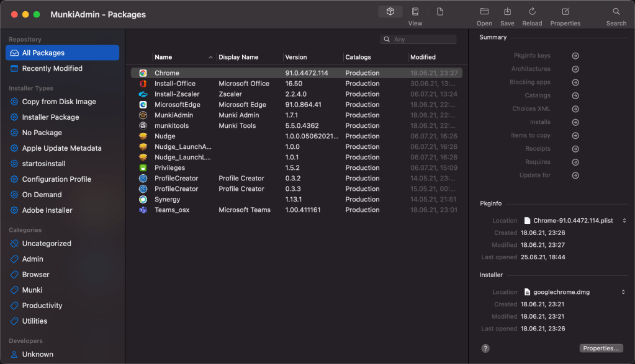
Task: Open Pkginfo keys with its arrow icon
Action: (575, 55)
